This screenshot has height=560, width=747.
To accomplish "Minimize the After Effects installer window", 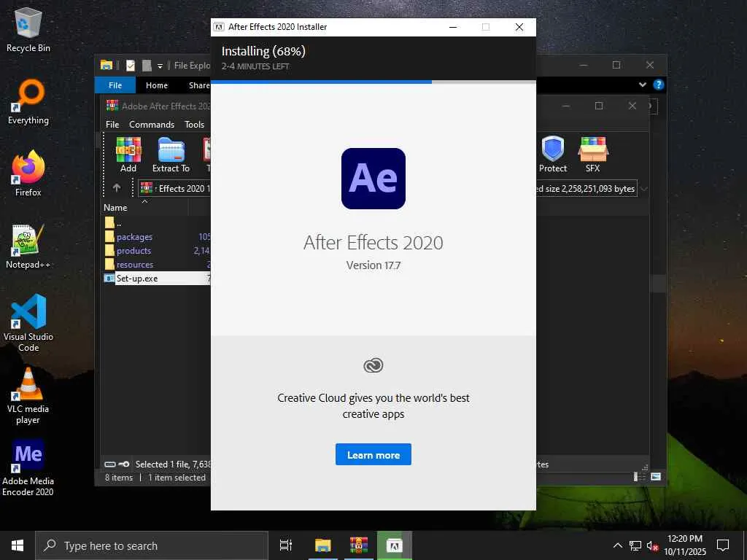I will coord(453,27).
